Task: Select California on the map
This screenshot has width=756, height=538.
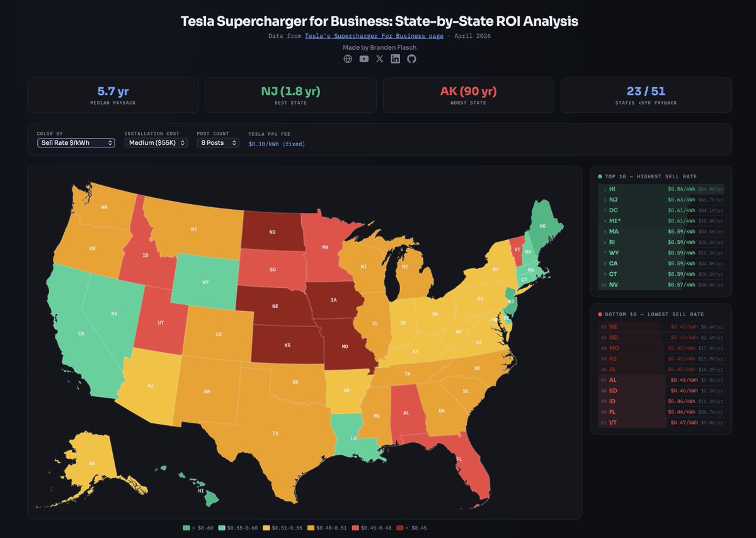Action: [x=81, y=334]
